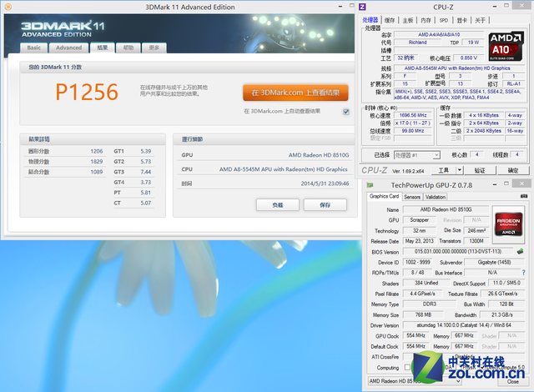Image resolution: width=534 pixels, height=392 pixels.
Task: Click the GPU Clock 554 MHz field
Action: click(x=416, y=335)
